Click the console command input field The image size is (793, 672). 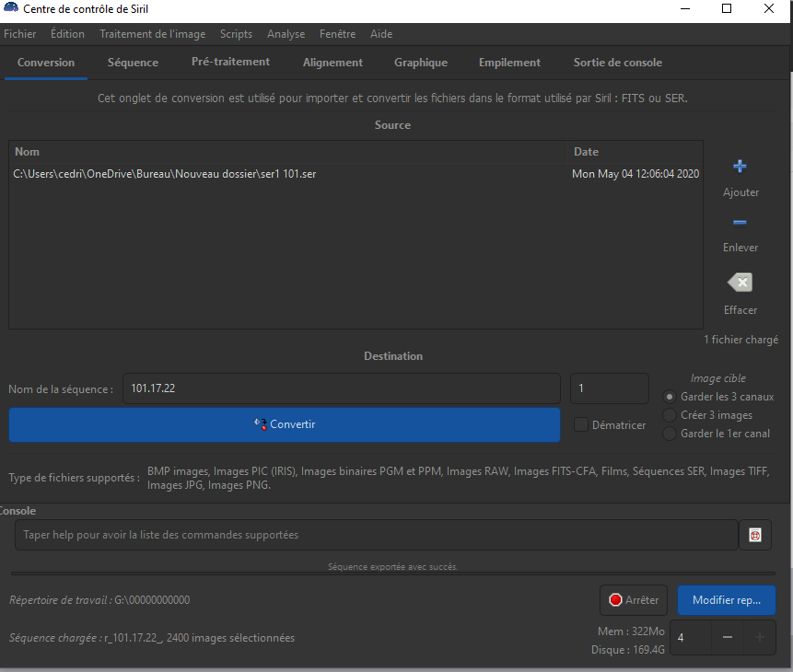tap(377, 535)
